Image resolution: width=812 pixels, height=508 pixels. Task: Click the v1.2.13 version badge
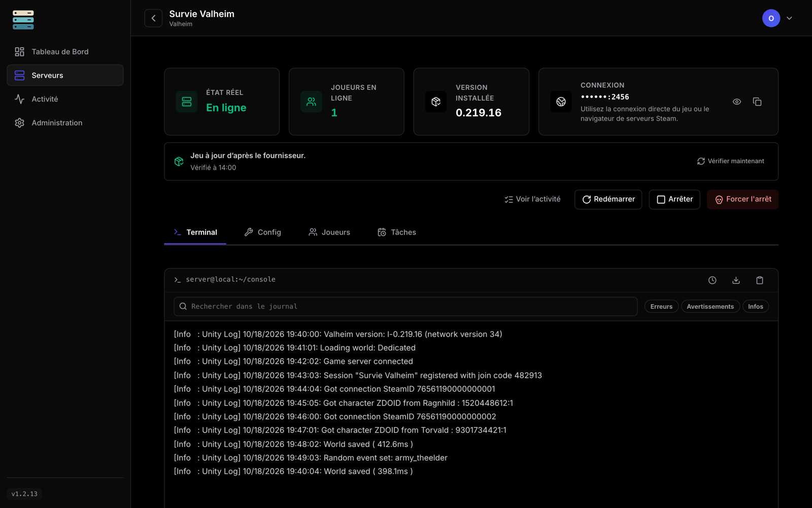(24, 494)
